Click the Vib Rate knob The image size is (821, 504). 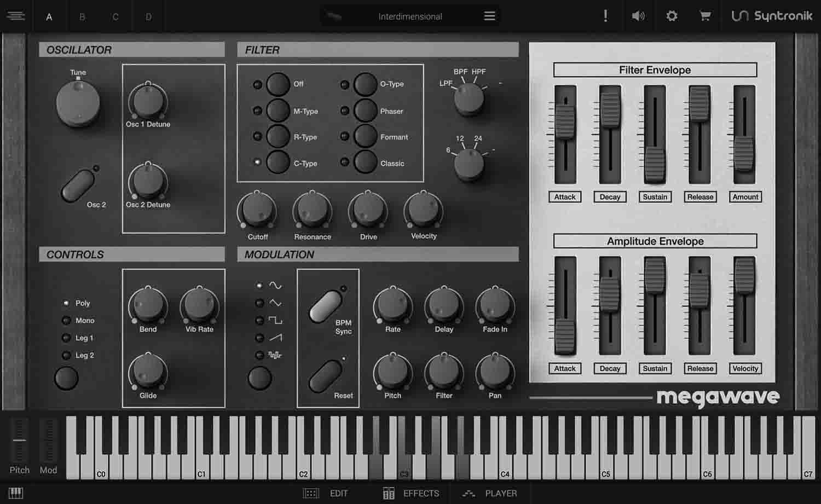(x=199, y=305)
